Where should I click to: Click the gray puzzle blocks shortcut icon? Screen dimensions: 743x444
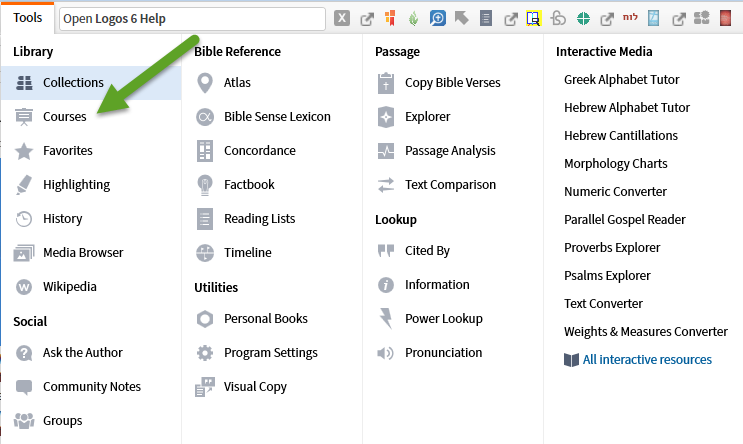(x=702, y=18)
